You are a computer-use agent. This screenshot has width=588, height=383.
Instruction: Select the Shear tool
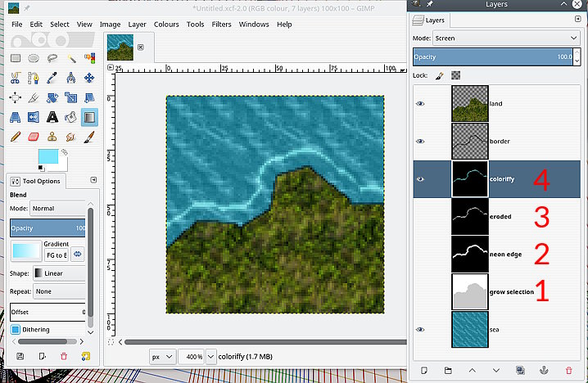[89, 98]
